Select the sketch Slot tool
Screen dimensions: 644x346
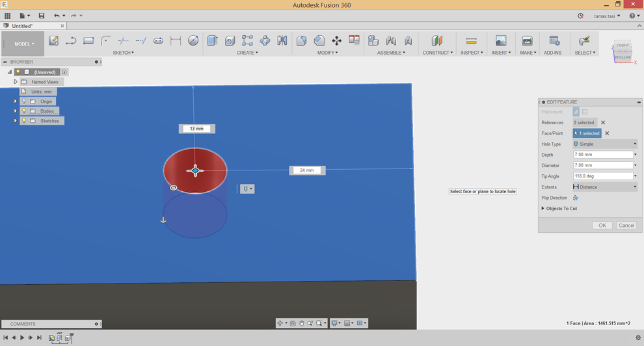pyautogui.click(x=158, y=40)
